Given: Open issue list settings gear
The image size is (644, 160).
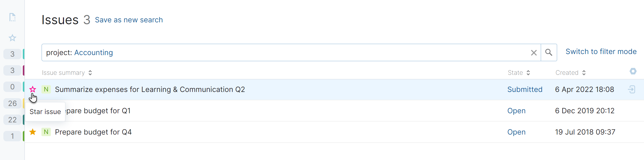Looking at the screenshot, I should (x=633, y=71).
